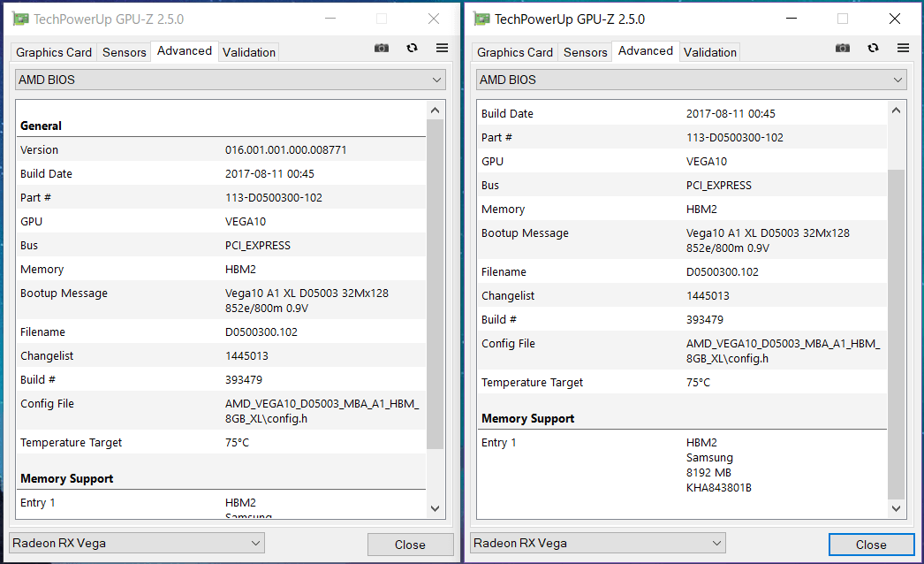924x564 pixels.
Task: Click the GPU-Z app icon in right title bar
Action: pyautogui.click(x=481, y=19)
